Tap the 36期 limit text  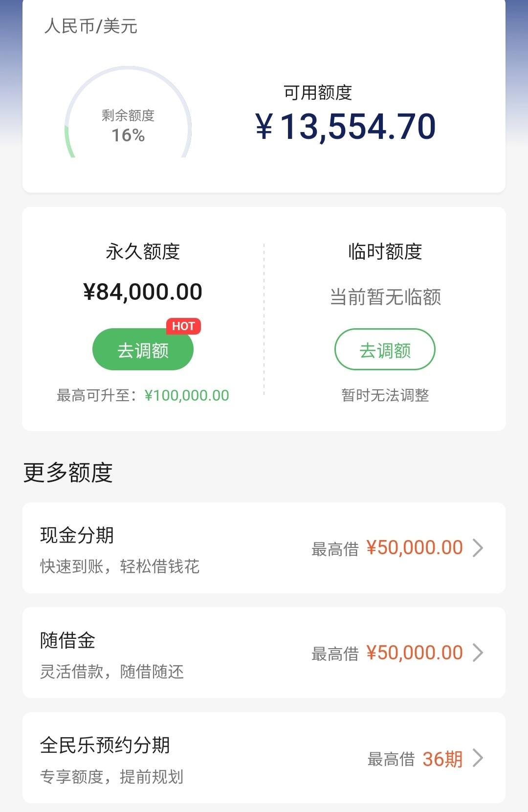(442, 759)
